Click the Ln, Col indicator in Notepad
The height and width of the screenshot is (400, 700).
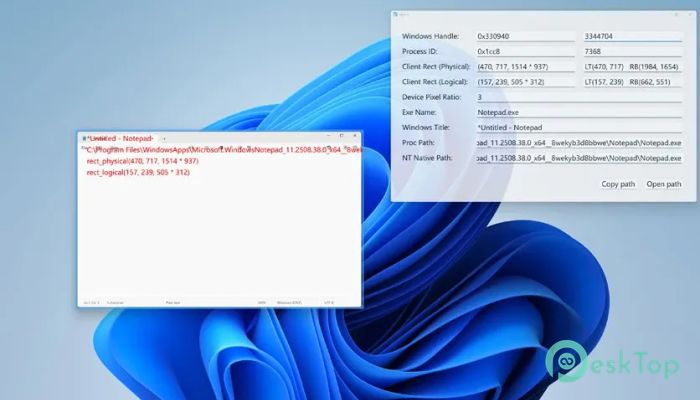pyautogui.click(x=91, y=303)
